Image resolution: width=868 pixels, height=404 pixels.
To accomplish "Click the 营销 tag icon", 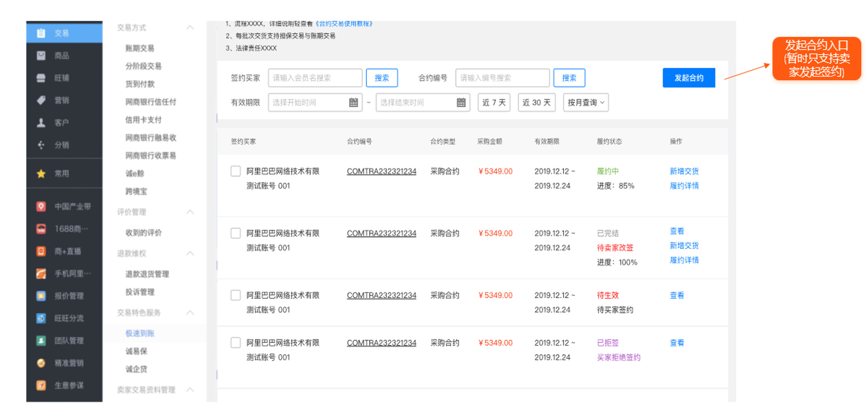I will (41, 100).
